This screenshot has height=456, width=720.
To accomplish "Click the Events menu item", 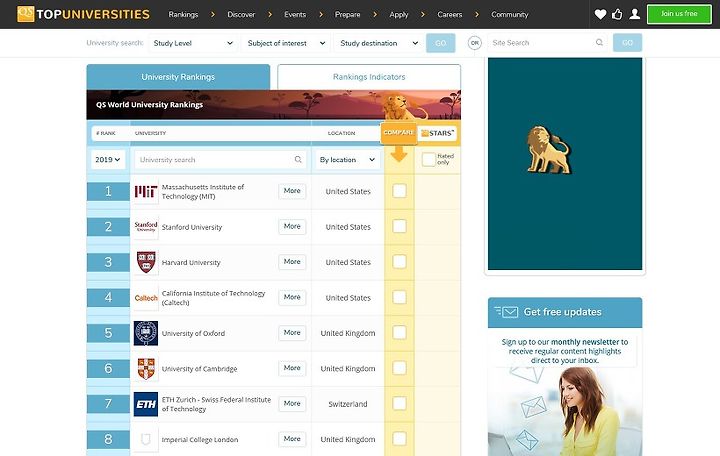I will [295, 15].
